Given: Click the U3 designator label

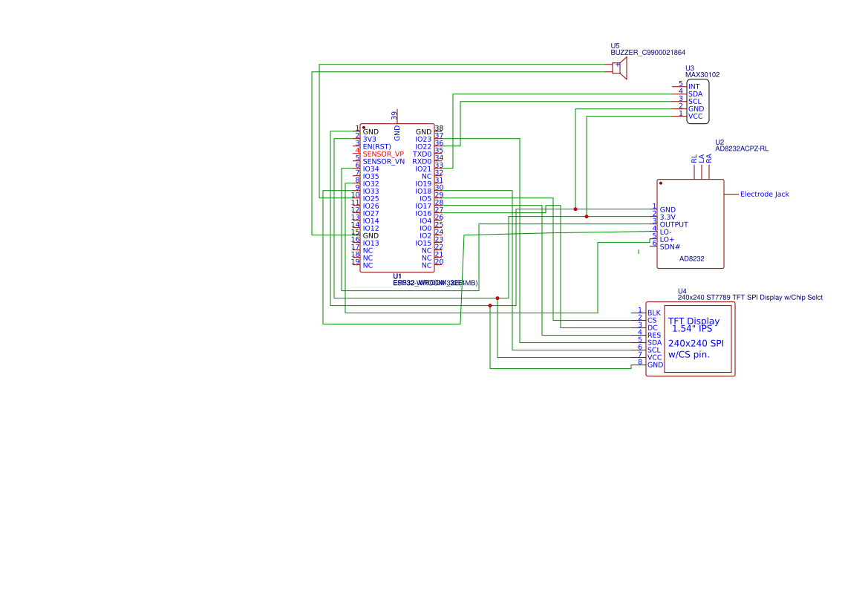Looking at the screenshot, I should (x=690, y=68).
